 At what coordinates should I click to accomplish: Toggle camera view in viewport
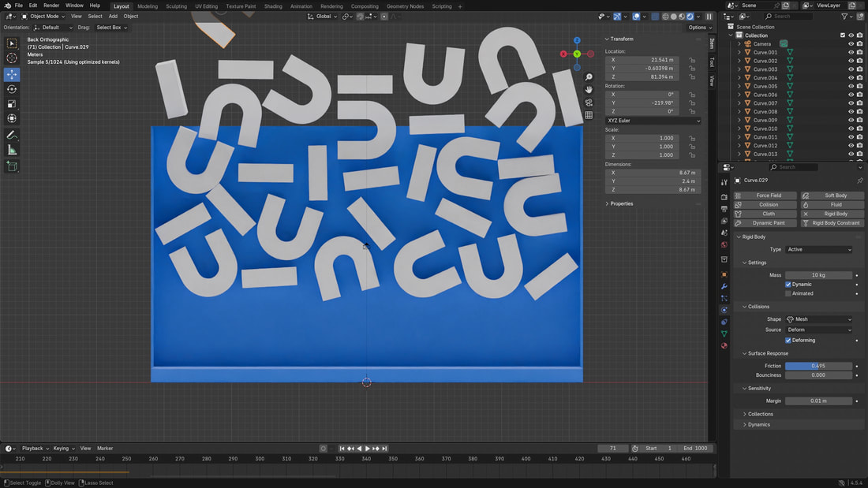pos(589,102)
